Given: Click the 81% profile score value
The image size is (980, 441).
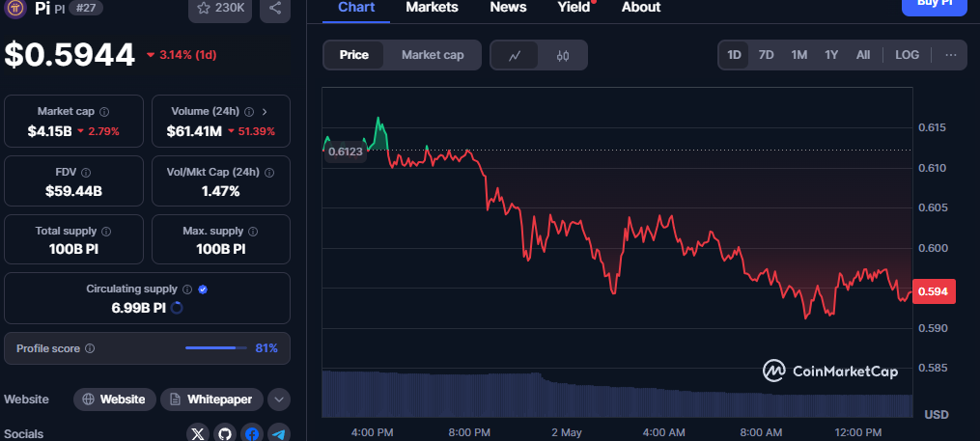Looking at the screenshot, I should tap(266, 348).
